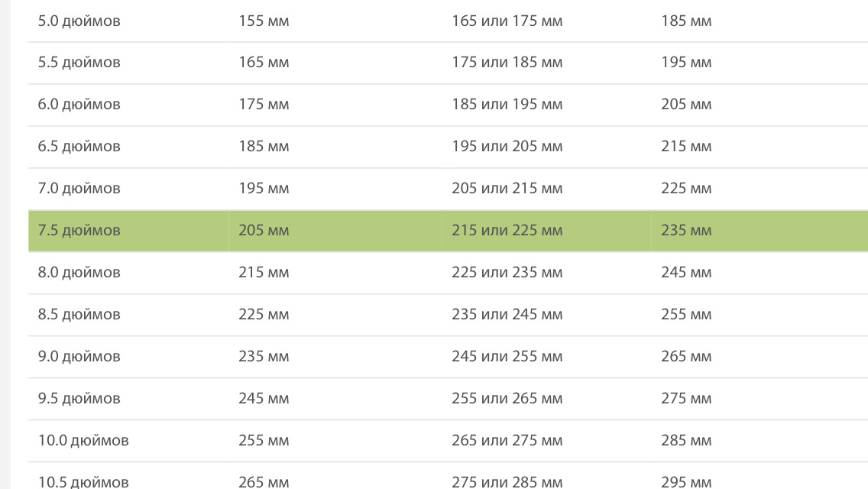
Task: Select the 285 мм cell
Action: point(686,440)
